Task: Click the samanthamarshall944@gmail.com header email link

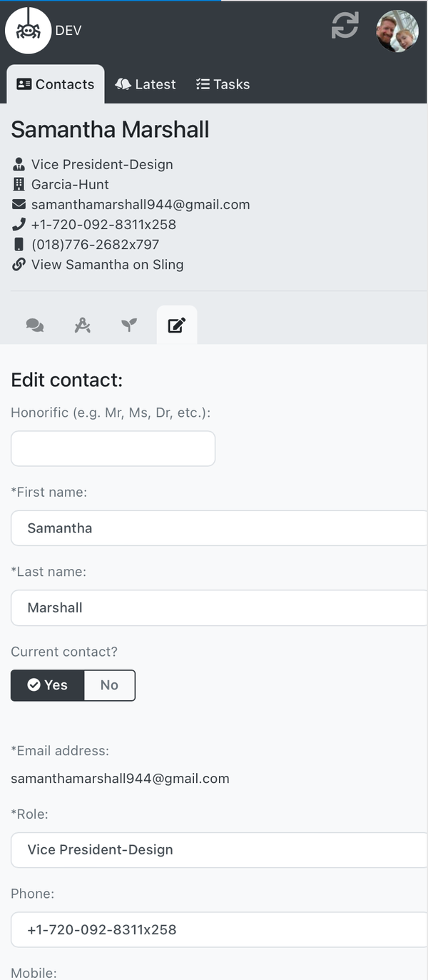Action: coord(141,205)
